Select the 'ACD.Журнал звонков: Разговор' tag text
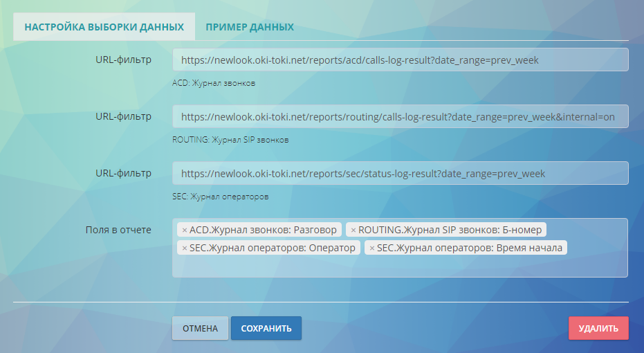Screen dimensions: 644x353 (263, 230)
